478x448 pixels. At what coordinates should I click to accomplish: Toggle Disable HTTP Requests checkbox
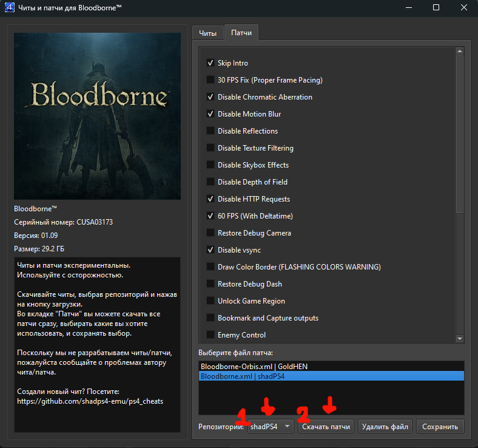[x=210, y=199]
